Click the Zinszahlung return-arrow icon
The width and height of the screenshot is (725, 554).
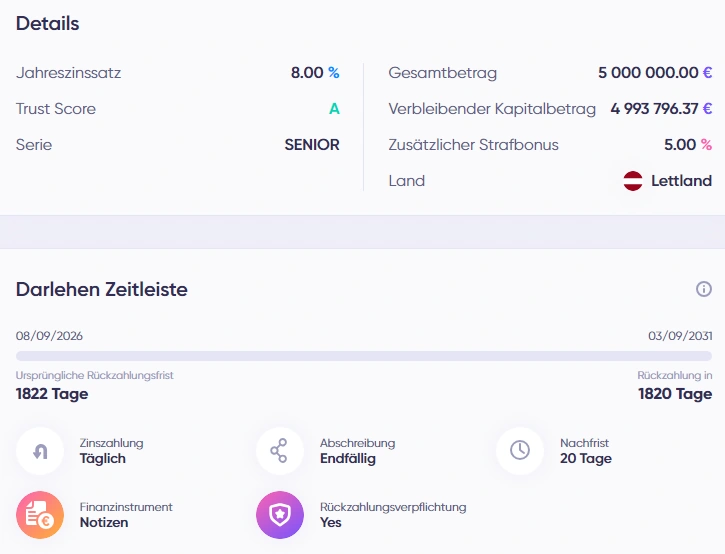(x=40, y=451)
